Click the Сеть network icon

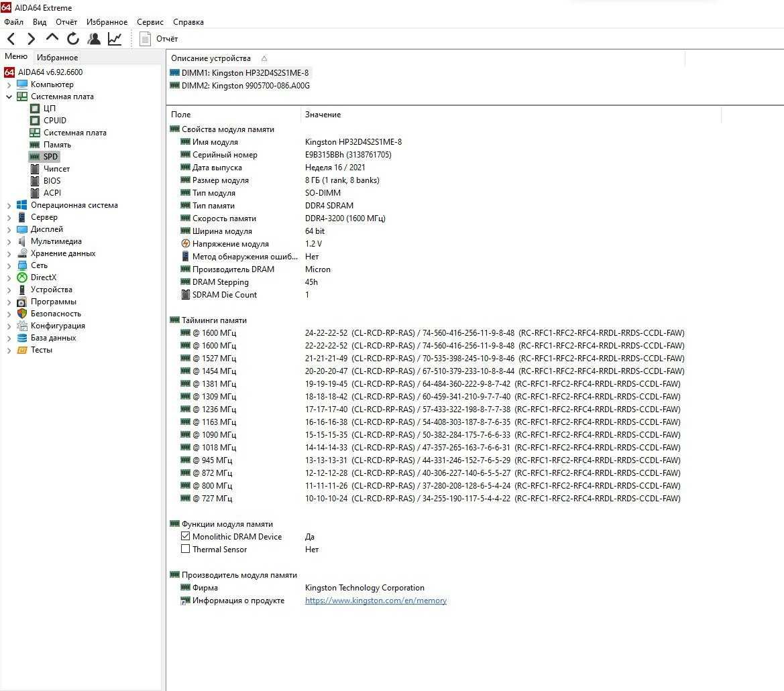22,265
